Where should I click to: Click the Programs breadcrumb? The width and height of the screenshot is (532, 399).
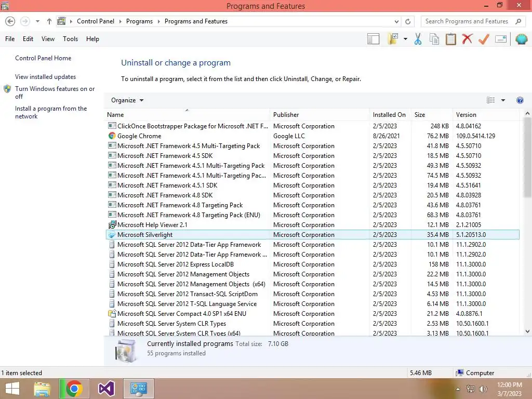coord(139,21)
